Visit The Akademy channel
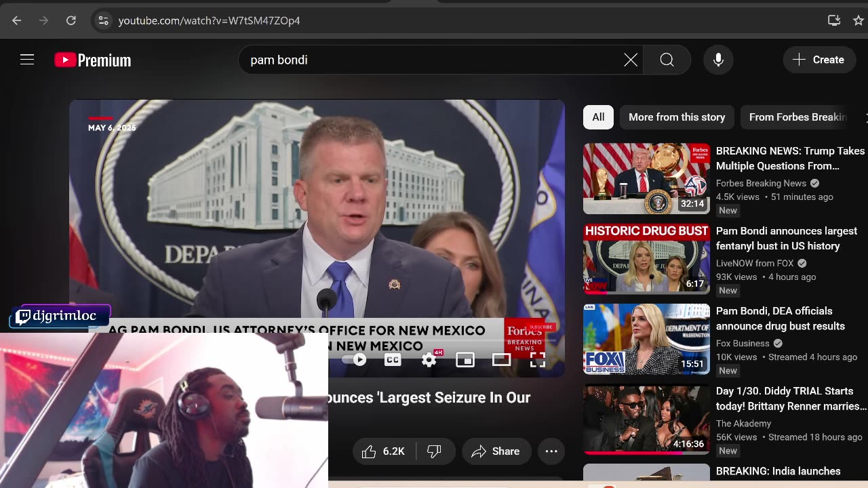The width and height of the screenshot is (868, 488). point(744,423)
